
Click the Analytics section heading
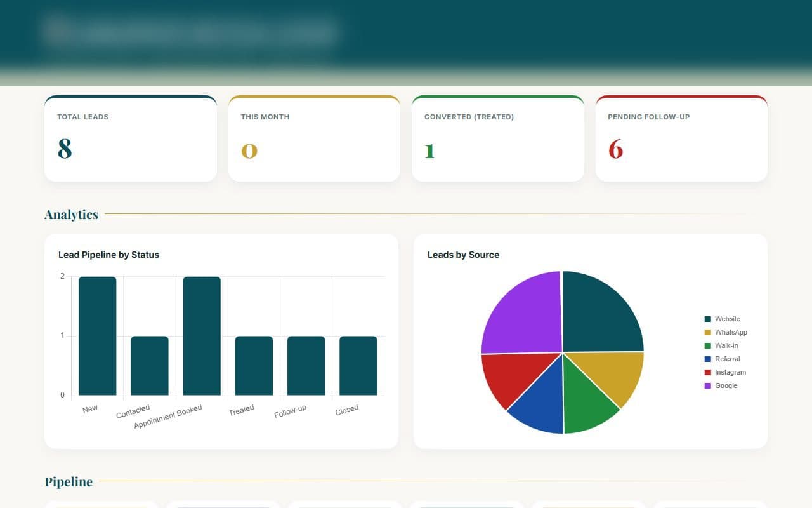point(71,215)
